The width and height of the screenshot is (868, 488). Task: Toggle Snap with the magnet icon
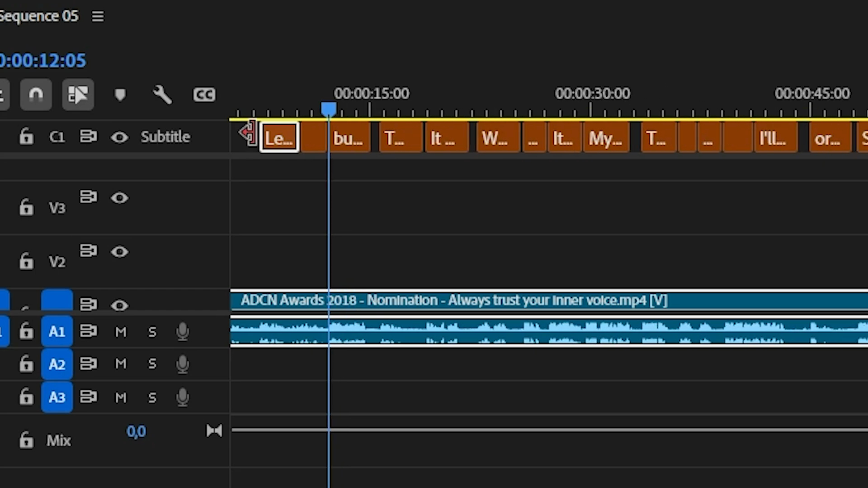pos(36,95)
